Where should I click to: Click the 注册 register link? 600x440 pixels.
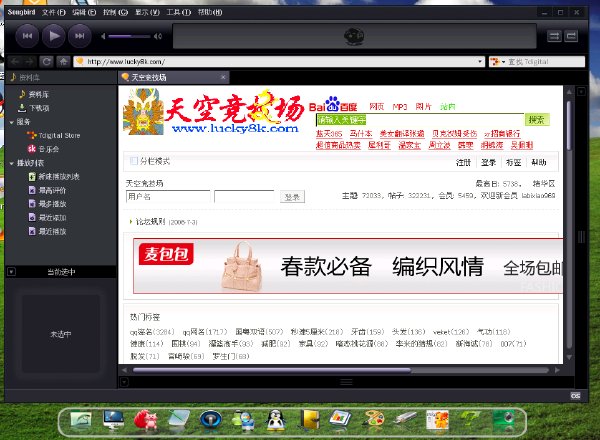coord(463,163)
